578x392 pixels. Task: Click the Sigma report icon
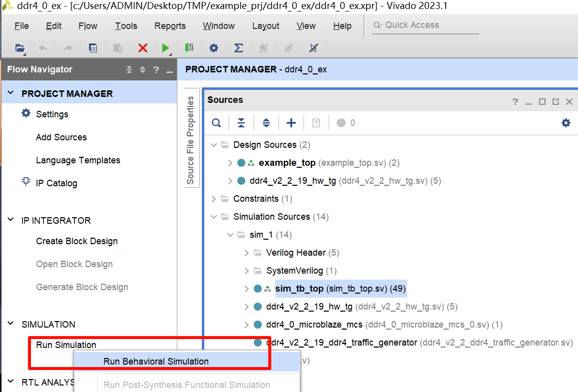pos(238,48)
